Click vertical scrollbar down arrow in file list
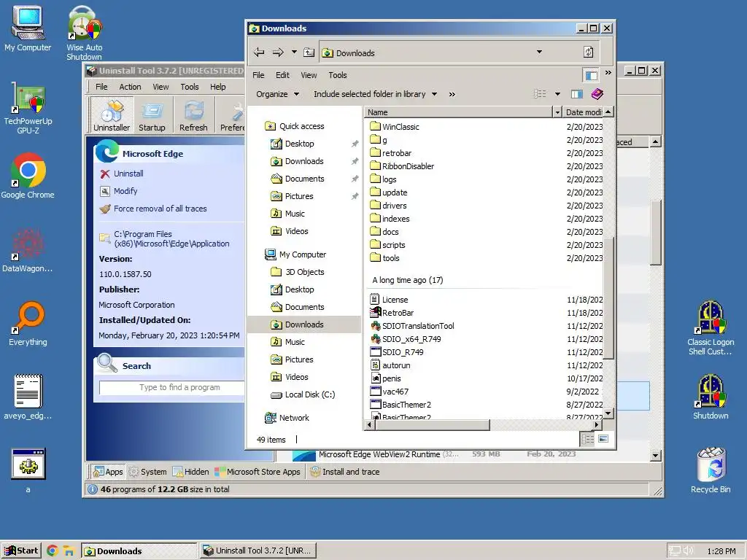The image size is (747, 560). pos(608,413)
